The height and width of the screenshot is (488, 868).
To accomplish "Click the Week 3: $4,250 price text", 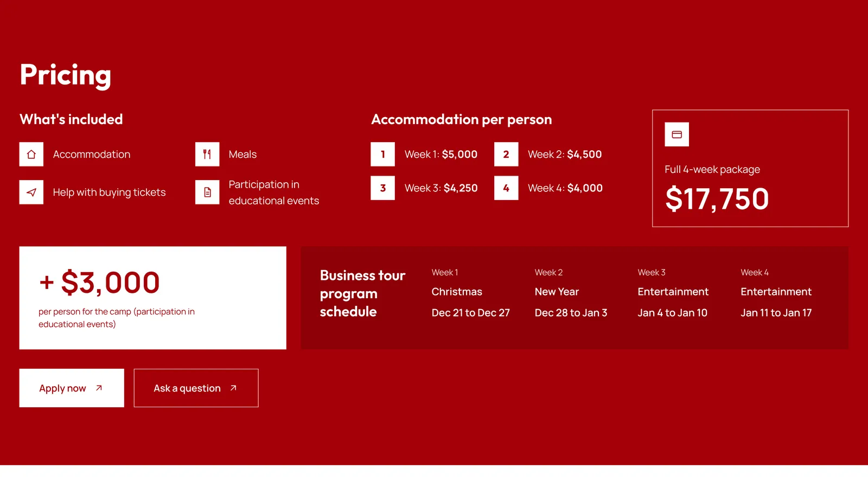I will coord(441,188).
